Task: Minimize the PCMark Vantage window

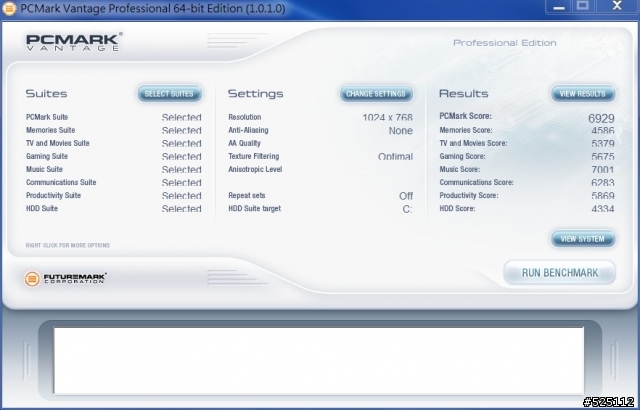Action: click(559, 7)
